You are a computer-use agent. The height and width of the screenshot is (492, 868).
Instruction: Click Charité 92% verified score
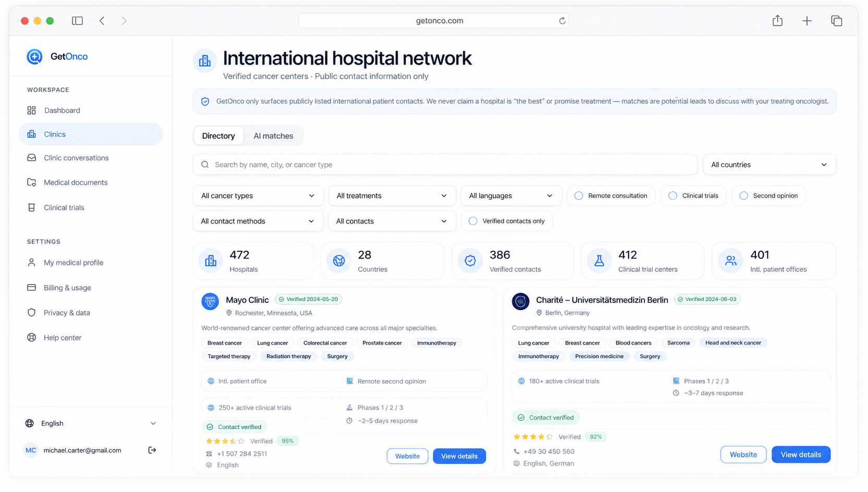click(x=596, y=437)
